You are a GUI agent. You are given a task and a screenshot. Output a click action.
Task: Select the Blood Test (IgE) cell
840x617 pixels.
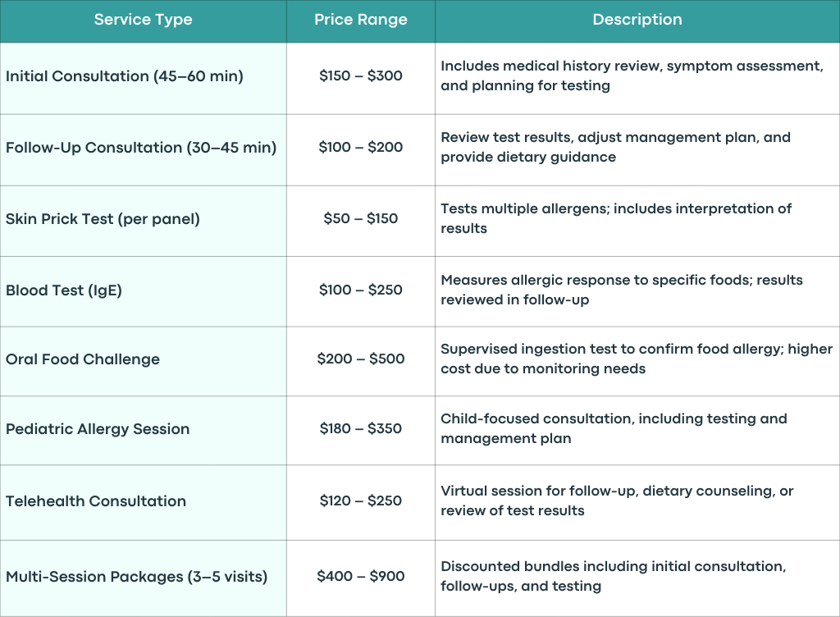point(143,291)
